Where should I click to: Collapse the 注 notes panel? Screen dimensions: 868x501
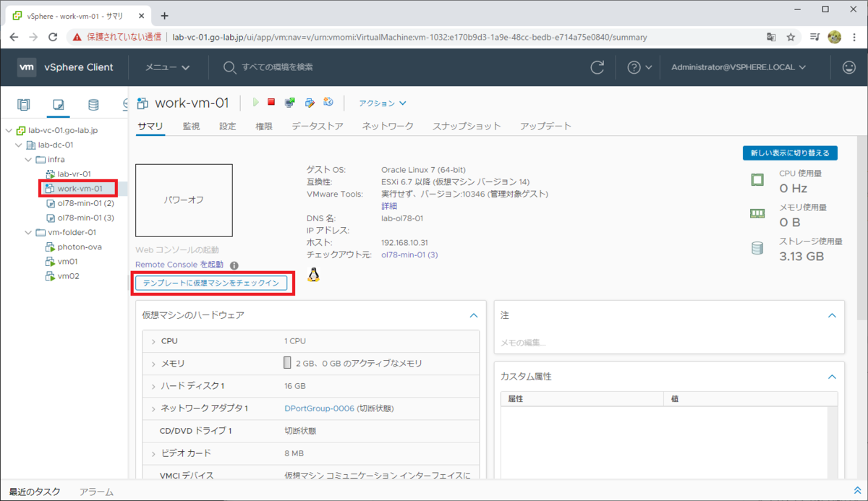click(832, 315)
